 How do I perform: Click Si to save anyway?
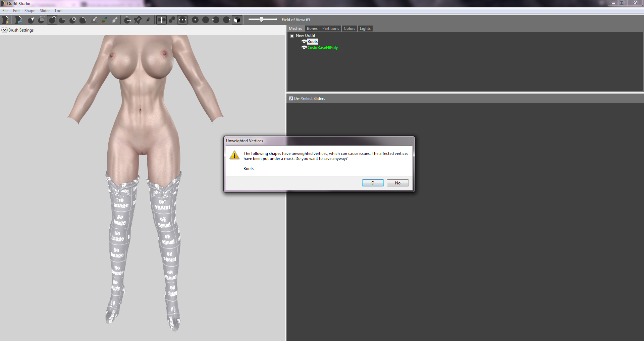(373, 183)
